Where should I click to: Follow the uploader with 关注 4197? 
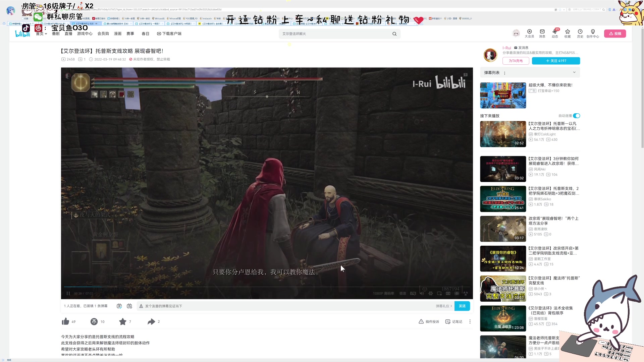(x=556, y=61)
